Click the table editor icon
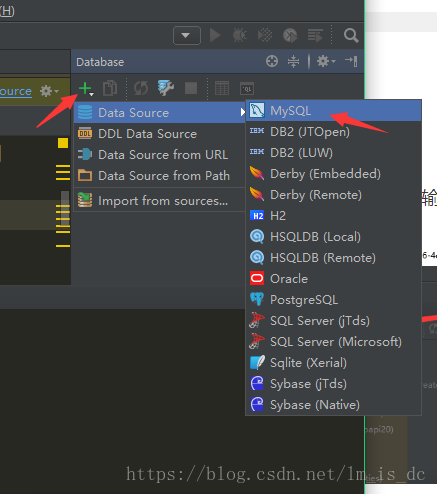Screen dimensions: 437x494 (222, 89)
